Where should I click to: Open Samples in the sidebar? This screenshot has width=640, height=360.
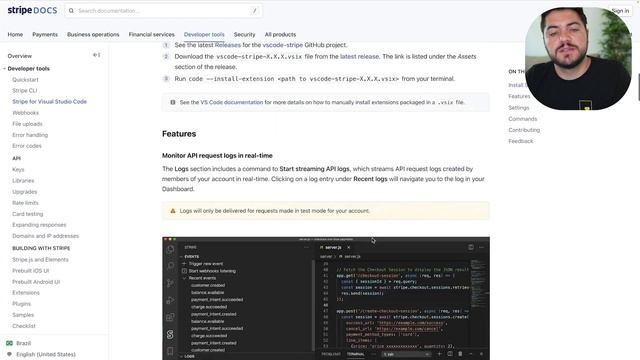click(x=23, y=315)
